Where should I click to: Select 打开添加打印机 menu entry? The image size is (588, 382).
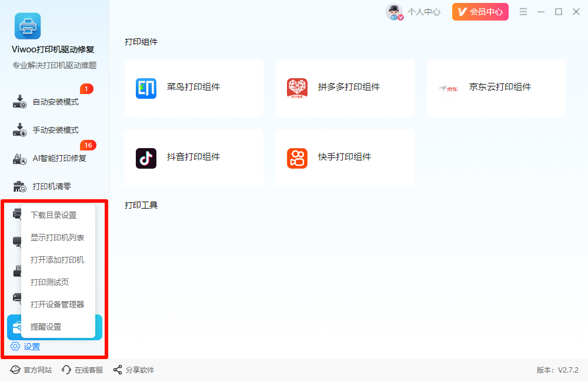[x=58, y=260]
